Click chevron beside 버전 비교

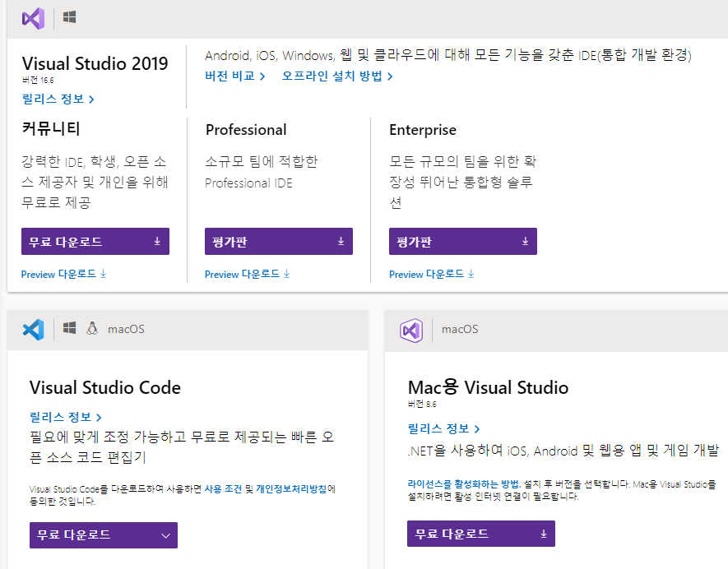[x=262, y=76]
